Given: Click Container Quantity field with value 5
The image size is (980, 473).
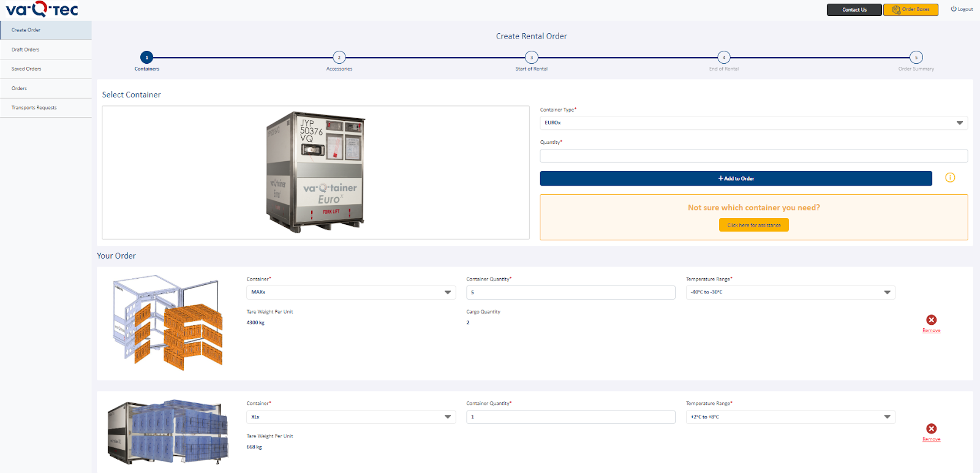Looking at the screenshot, I should click(571, 292).
